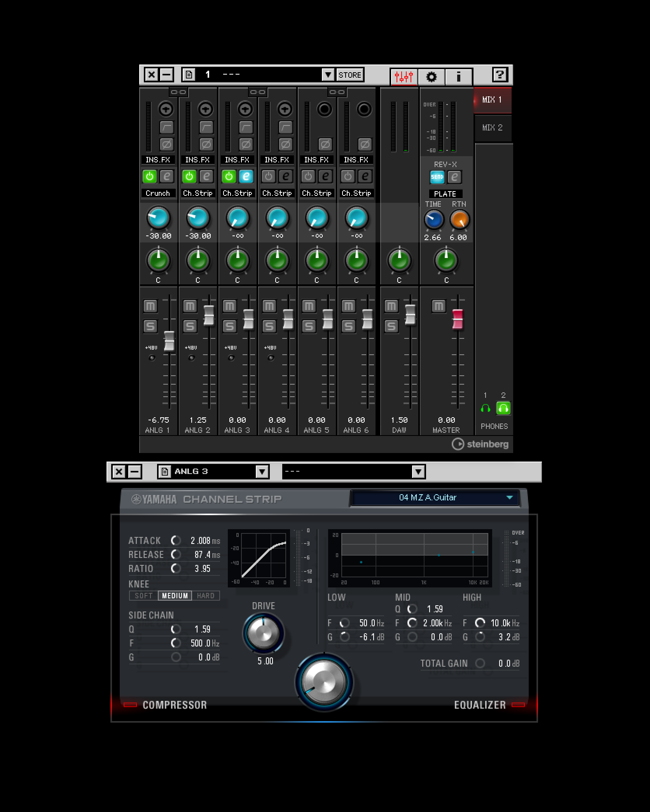Viewport: 650px width, 812px height.
Task: Invert phase on ANLG 3
Action: [246, 145]
